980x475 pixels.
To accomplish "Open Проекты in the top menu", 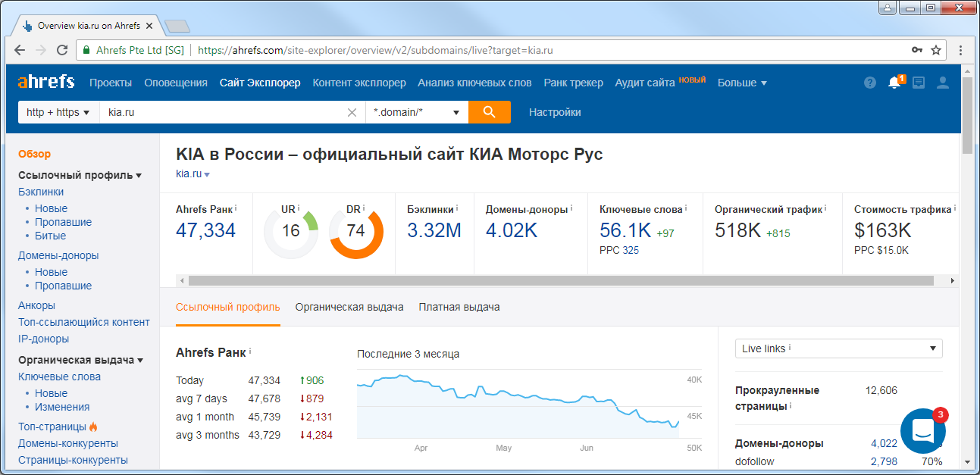I will click(111, 83).
